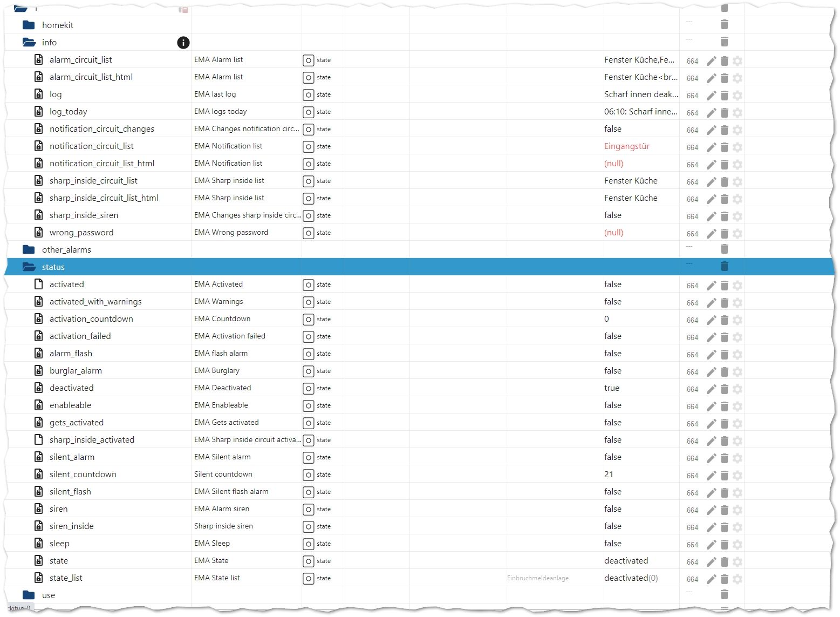
Task: Click the '06:10: Scharf inne...' log_today value
Action: (x=641, y=111)
